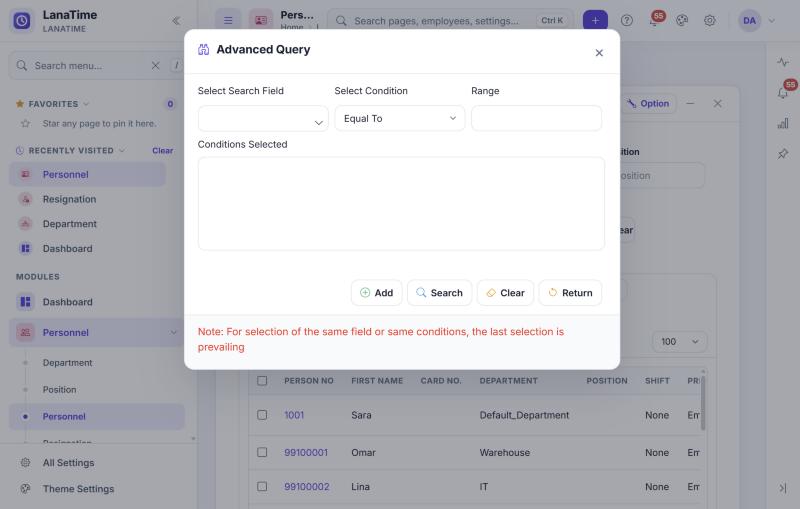Screen dimensions: 800x509
Task: Click the LanaTime clock logo
Action: click(x=21, y=21)
